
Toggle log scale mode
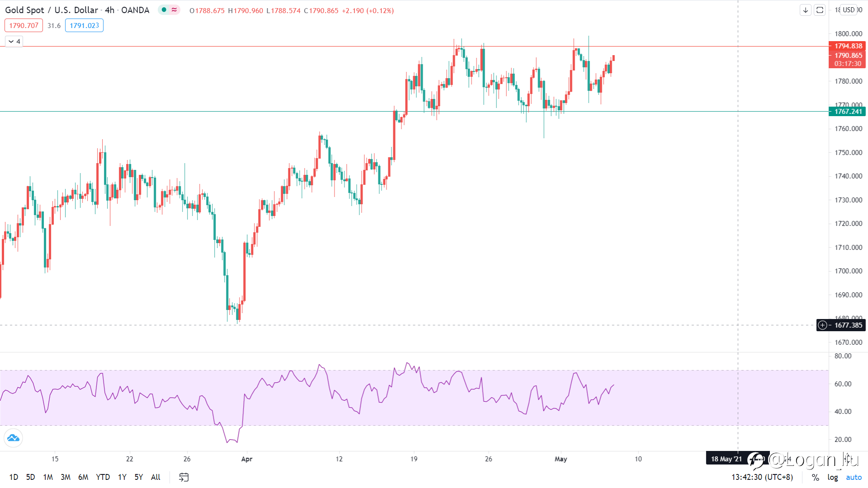click(x=833, y=477)
